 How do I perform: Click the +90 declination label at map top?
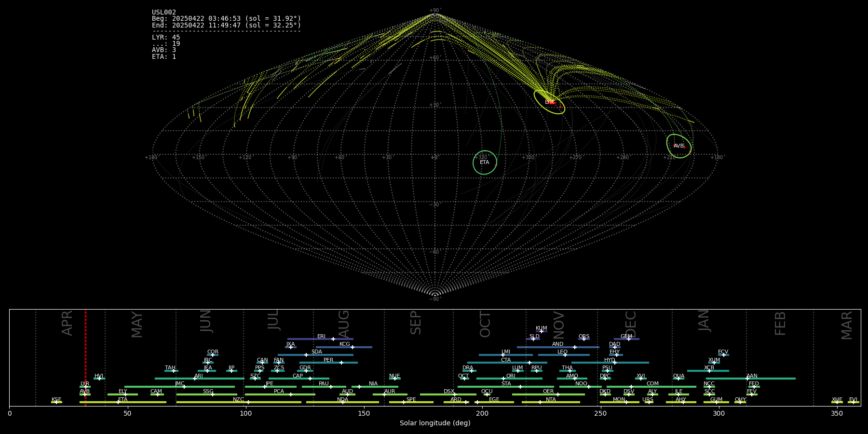pos(435,10)
